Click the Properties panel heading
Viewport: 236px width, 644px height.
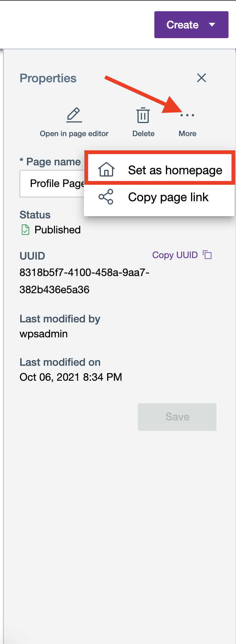(x=48, y=78)
